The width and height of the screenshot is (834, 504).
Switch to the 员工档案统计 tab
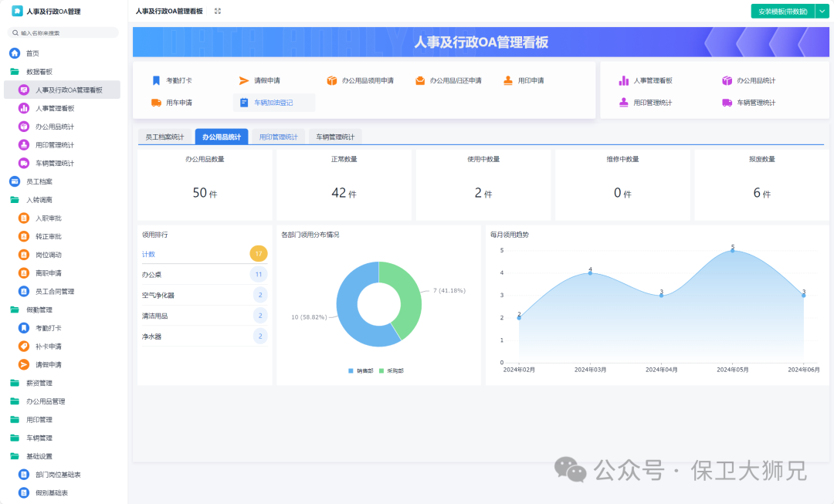tap(164, 137)
